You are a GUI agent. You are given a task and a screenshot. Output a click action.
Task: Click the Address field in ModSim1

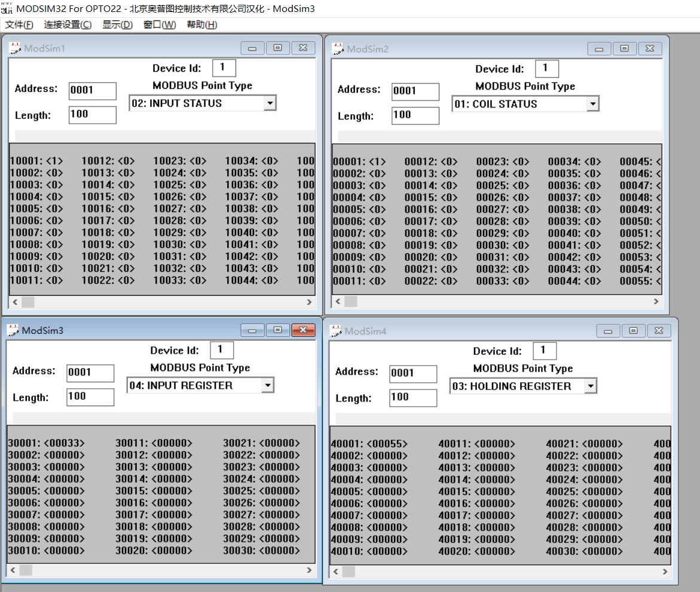[93, 91]
